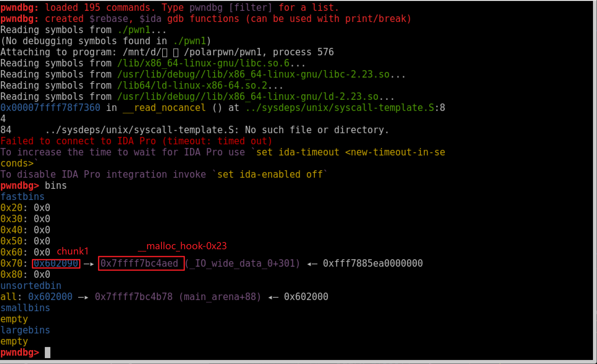Screen dimensions: 597x364
Task: Click the largebins section heading
Action: click(x=25, y=330)
